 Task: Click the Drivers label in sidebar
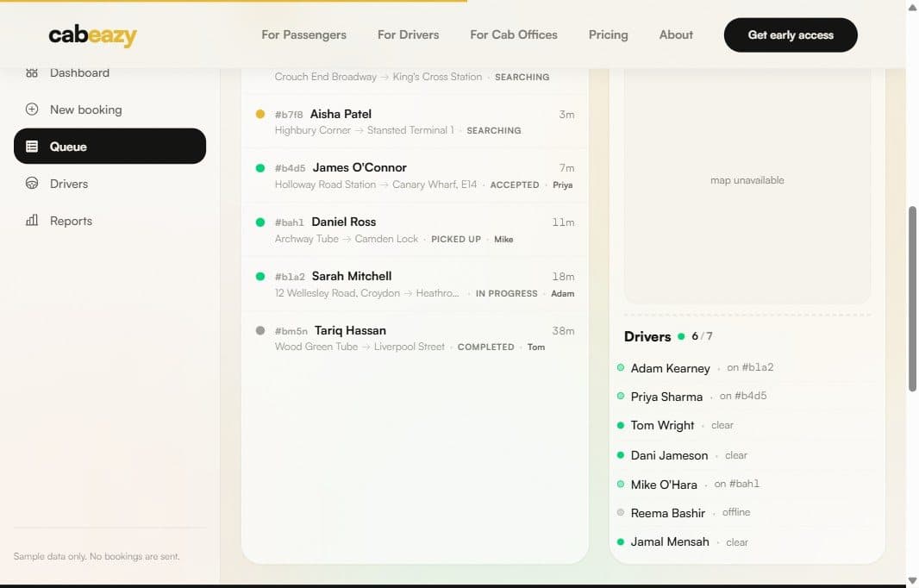69,184
